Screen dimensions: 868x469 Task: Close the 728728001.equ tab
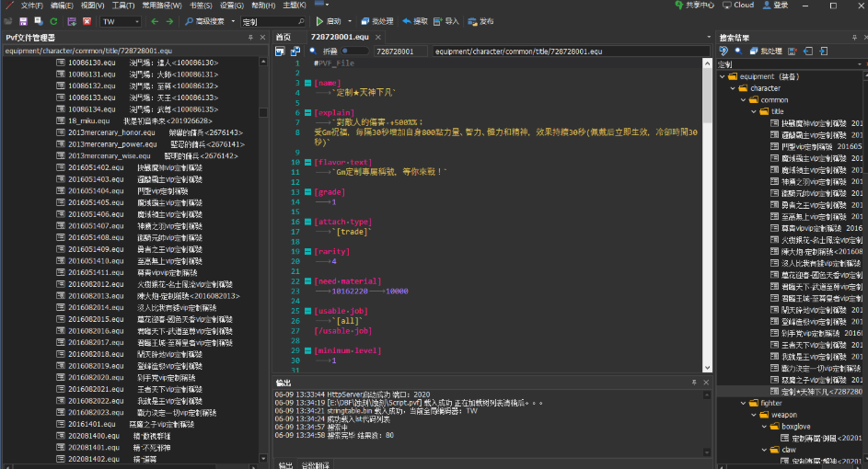click(x=378, y=37)
